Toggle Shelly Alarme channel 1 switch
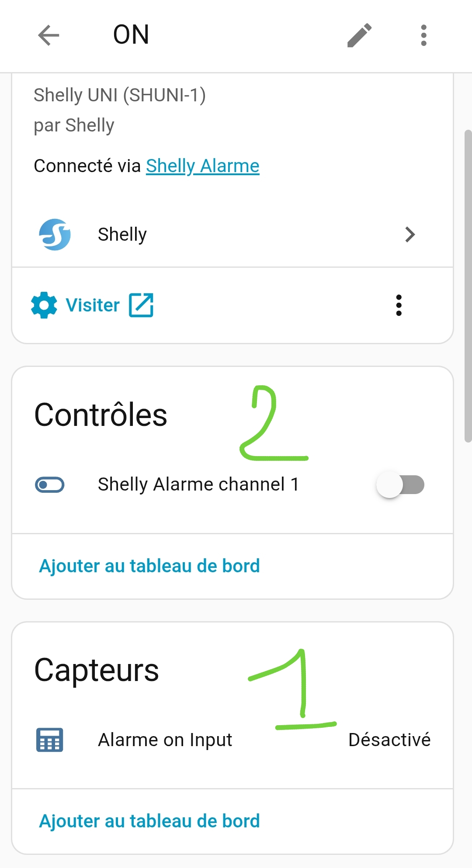This screenshot has width=472, height=868. 400,485
